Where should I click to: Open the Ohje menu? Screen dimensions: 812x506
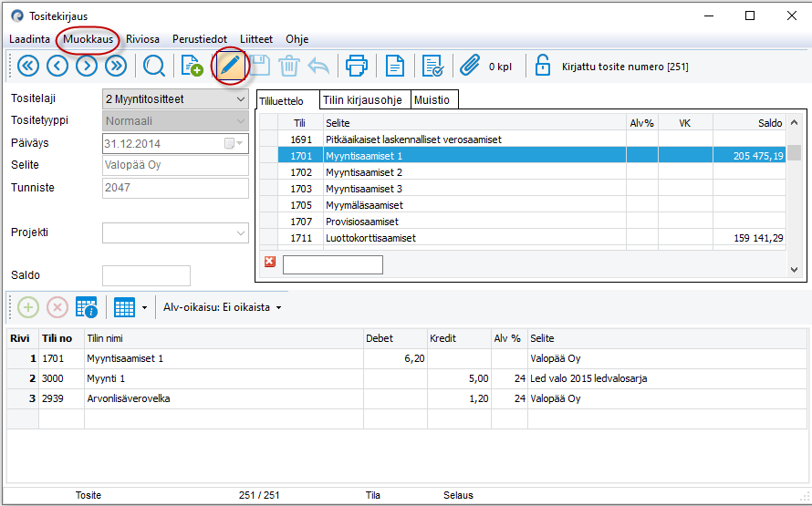click(297, 39)
